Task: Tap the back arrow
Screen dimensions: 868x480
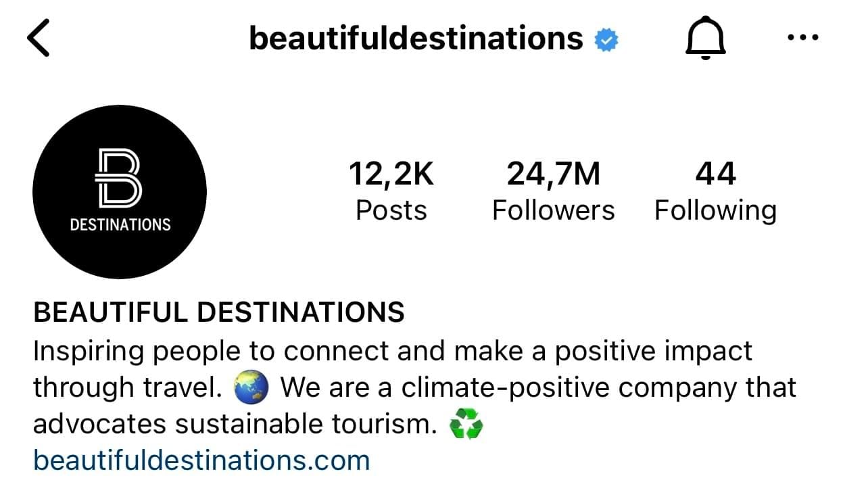Action: (x=39, y=39)
